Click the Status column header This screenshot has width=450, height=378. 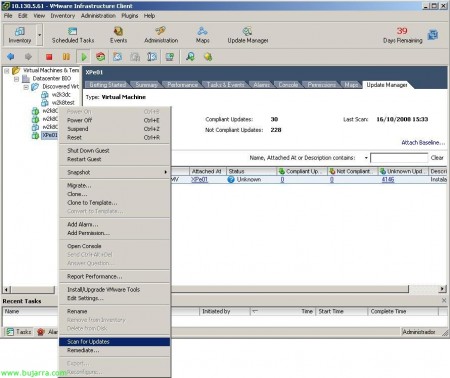pyautogui.click(x=251, y=171)
